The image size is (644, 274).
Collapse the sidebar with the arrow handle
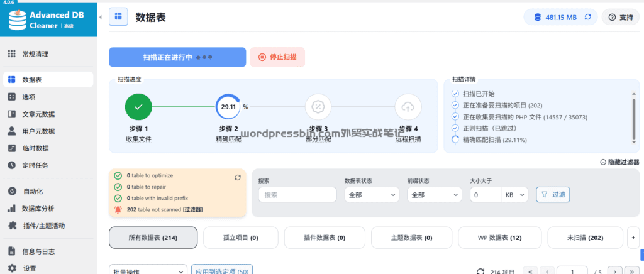(x=101, y=17)
